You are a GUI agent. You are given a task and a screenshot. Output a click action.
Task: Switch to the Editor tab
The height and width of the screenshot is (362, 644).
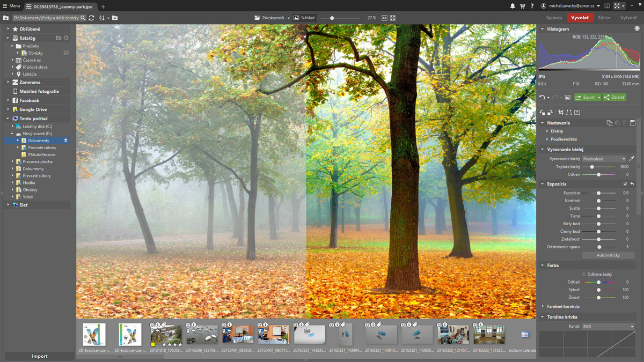click(604, 18)
